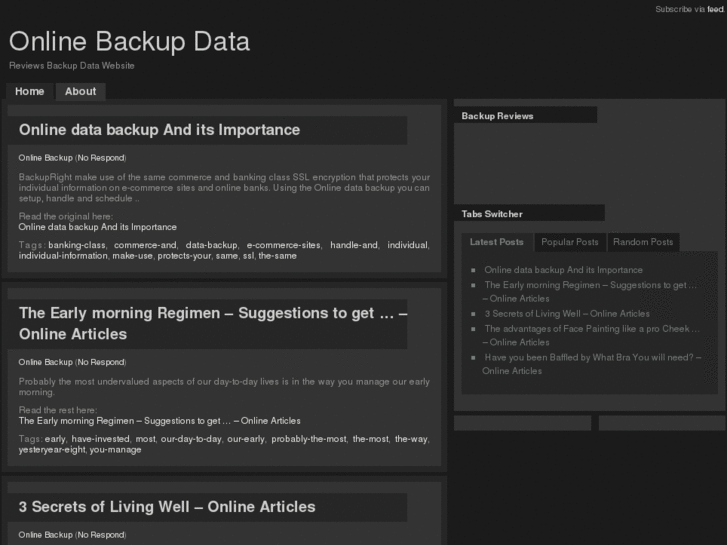Open '3 Secrets of Living Well' headline
Viewport: 727px width, 545px height.
[167, 507]
